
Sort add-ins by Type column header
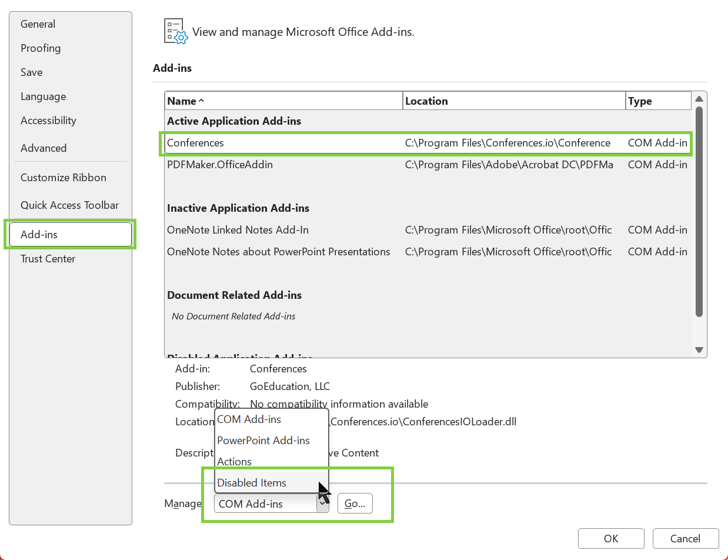click(659, 101)
